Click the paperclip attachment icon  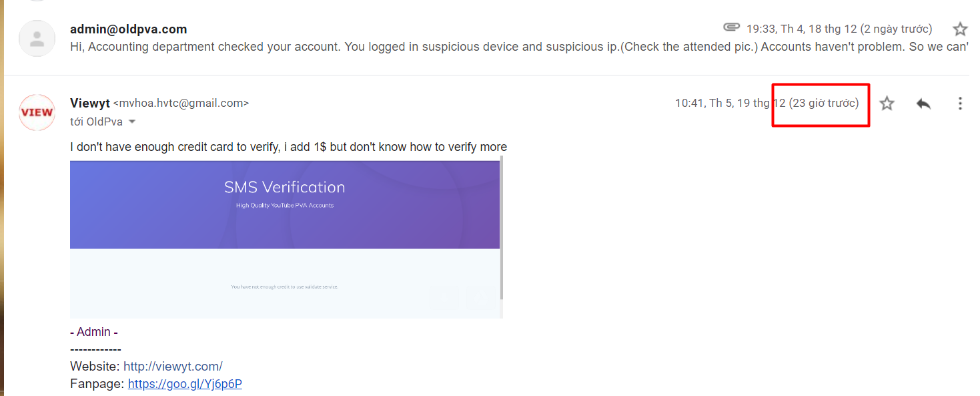732,27
